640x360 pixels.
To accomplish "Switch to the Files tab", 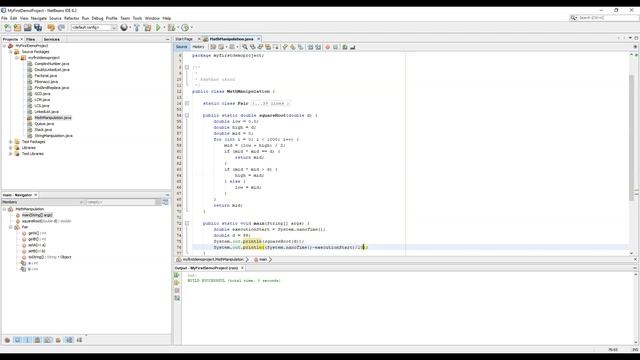I will click(x=31, y=39).
